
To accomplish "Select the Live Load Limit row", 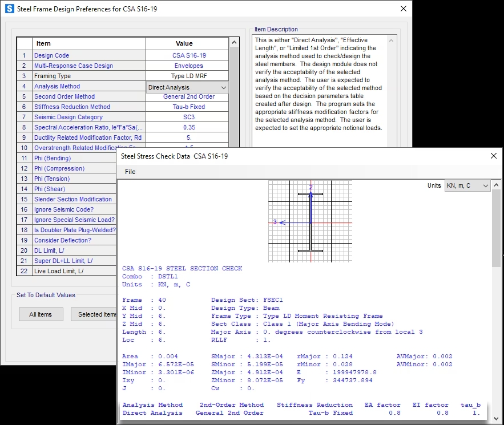I will 59,272.
